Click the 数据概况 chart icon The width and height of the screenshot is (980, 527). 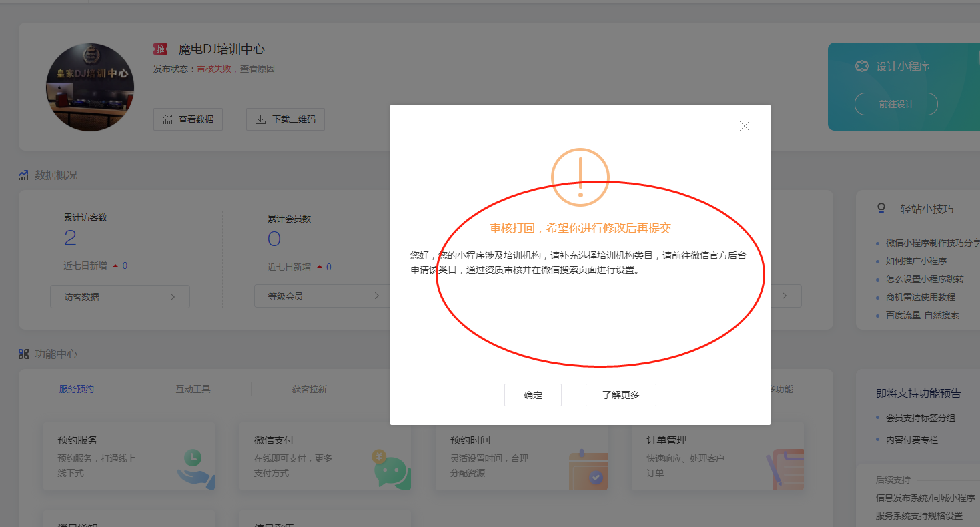(24, 175)
